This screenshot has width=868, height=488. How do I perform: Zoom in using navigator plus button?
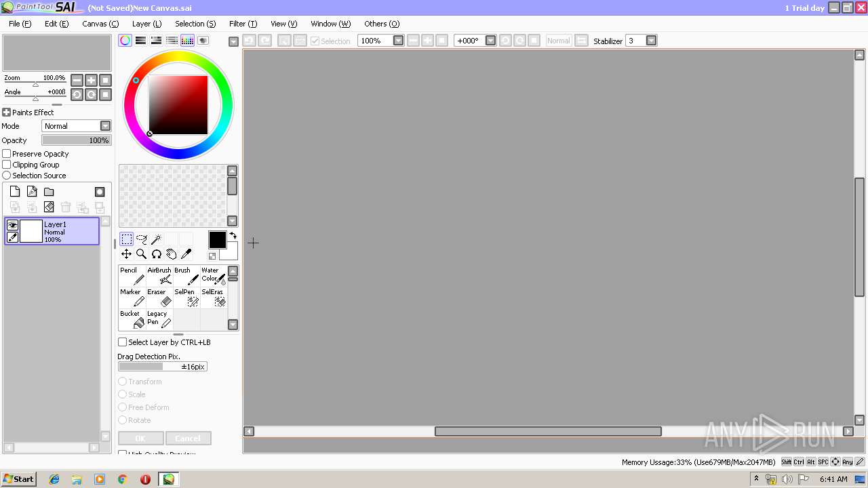[x=92, y=80]
